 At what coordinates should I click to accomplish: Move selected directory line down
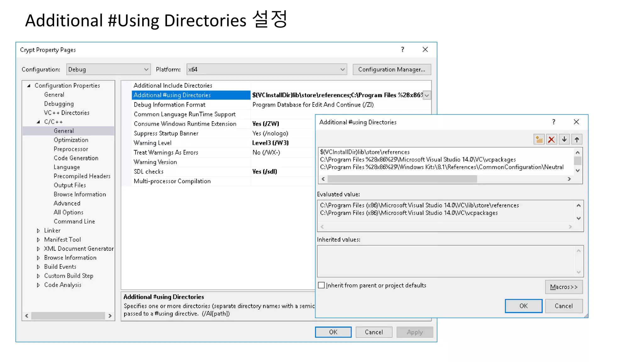(x=564, y=140)
